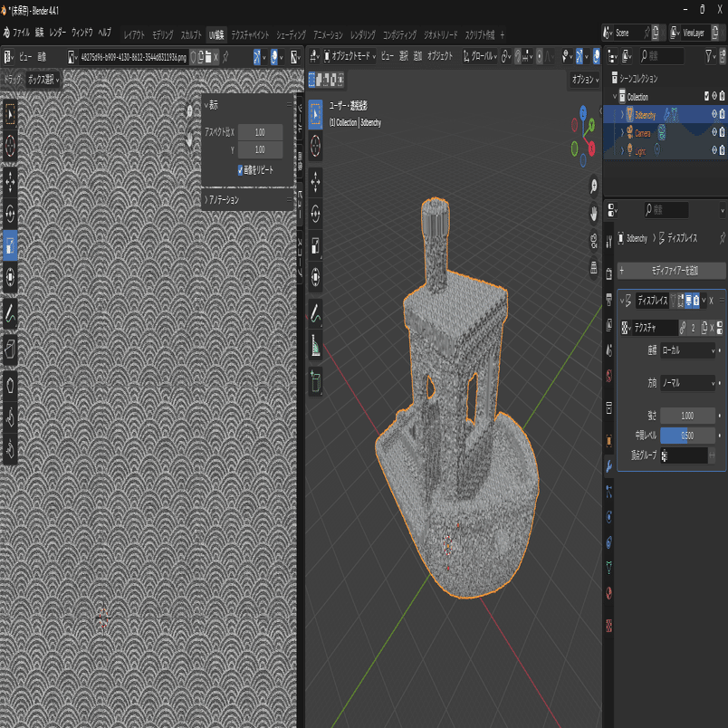The image size is (728, 728).
Task: Activate the Move tool in the 3D viewport
Action: [x=315, y=182]
